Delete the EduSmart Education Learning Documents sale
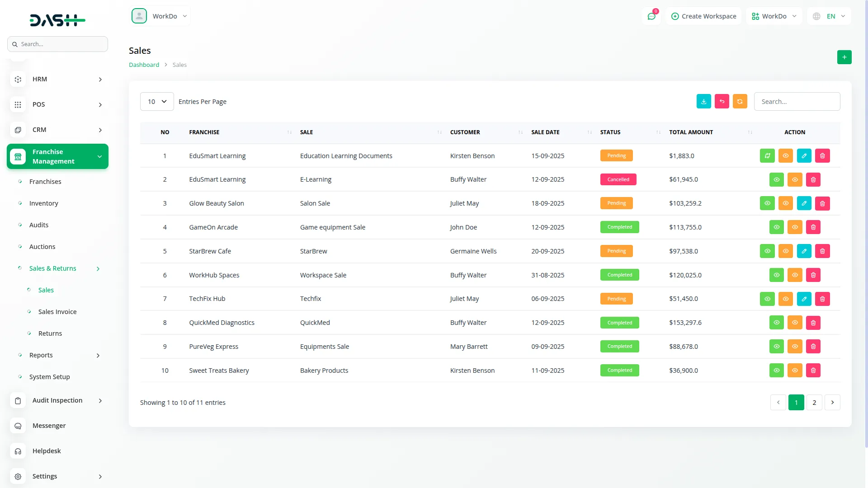This screenshot has width=868, height=488. 822,156
